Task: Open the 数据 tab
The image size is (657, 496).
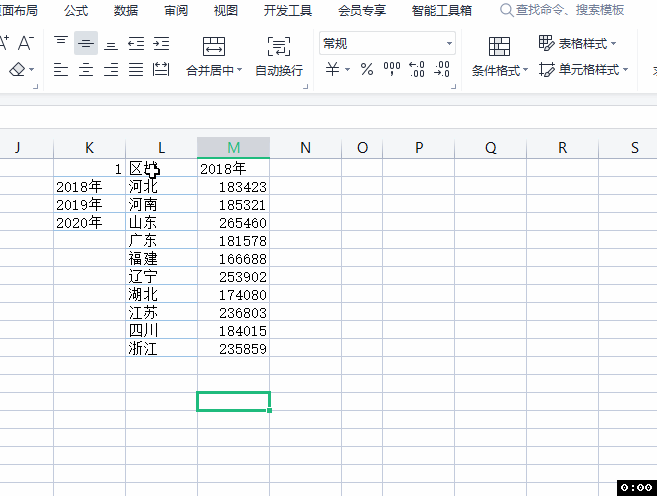Action: click(126, 10)
